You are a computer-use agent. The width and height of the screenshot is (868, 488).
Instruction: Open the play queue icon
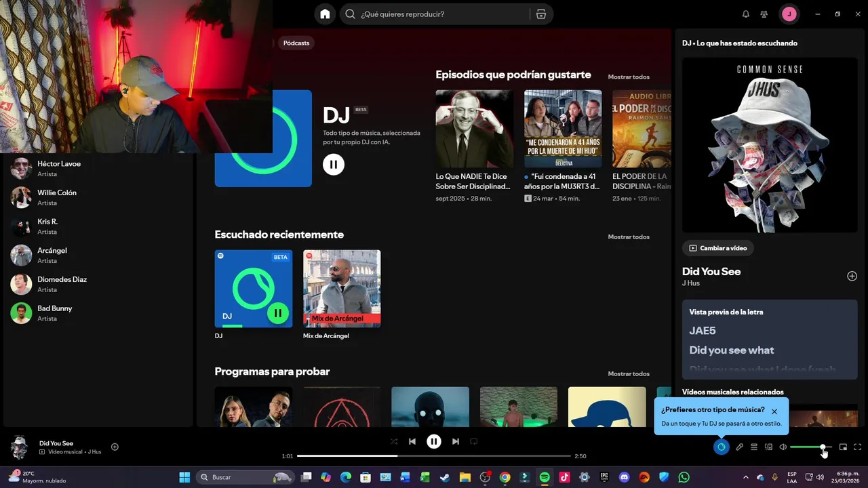754,447
